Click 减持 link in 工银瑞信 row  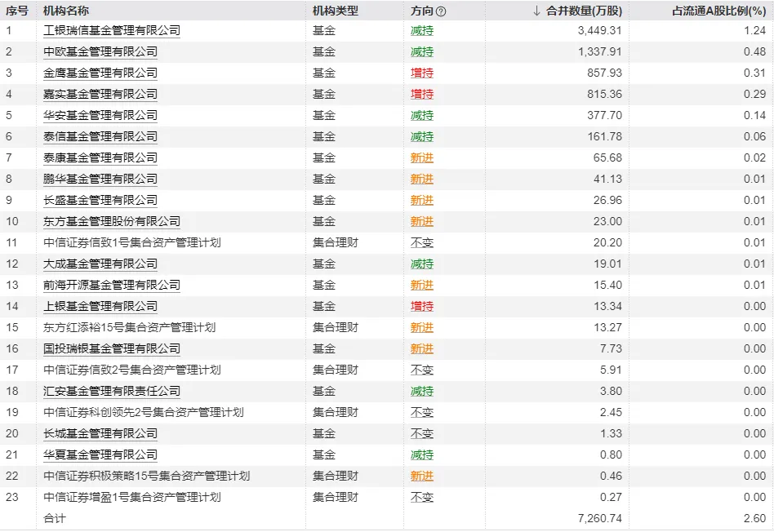[x=422, y=30]
